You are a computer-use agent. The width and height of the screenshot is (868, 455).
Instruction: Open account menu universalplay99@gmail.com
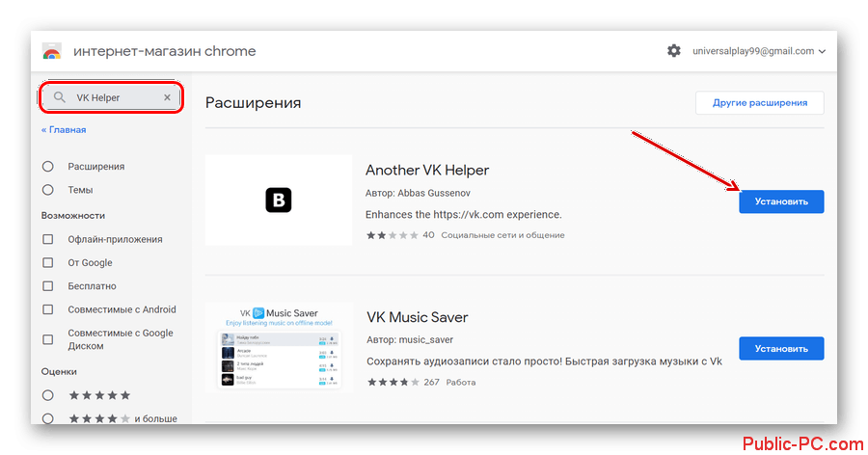point(759,51)
